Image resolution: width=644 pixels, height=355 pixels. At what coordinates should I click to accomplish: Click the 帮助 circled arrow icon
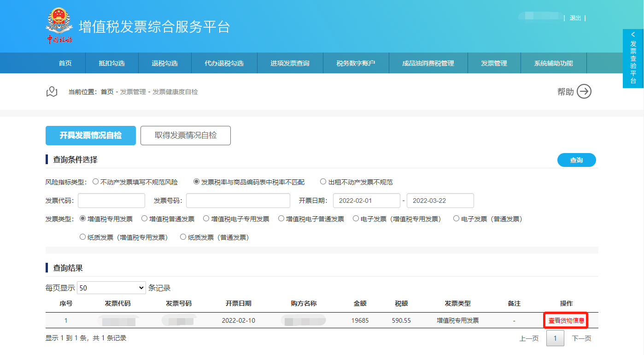(x=584, y=91)
